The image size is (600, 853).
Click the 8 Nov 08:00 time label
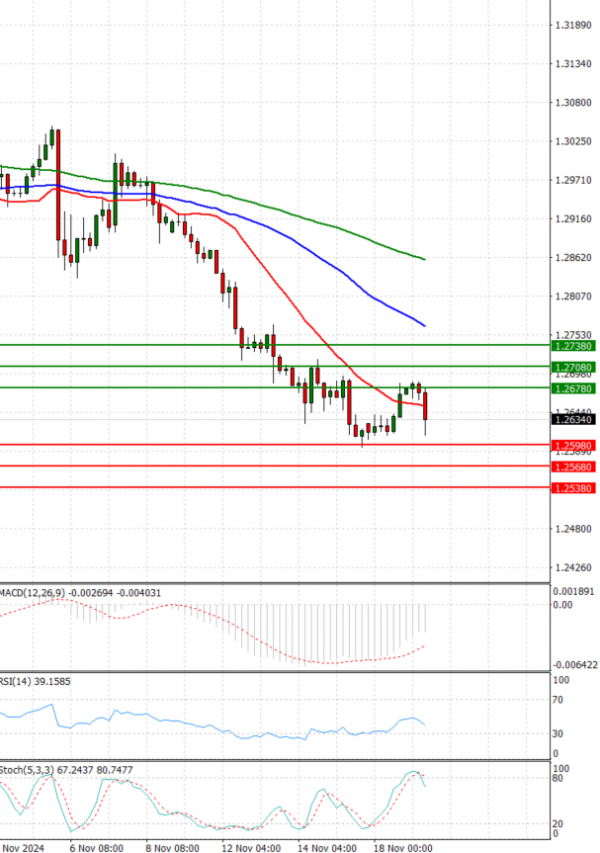(x=172, y=848)
